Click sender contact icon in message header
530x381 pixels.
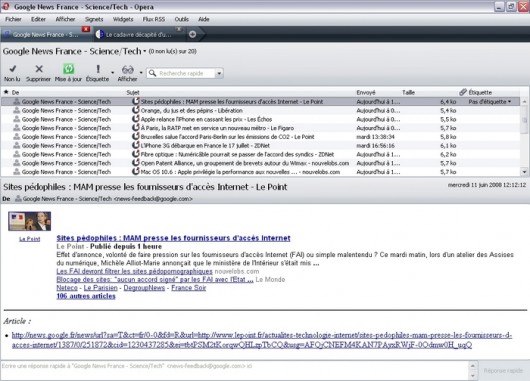pos(18,199)
